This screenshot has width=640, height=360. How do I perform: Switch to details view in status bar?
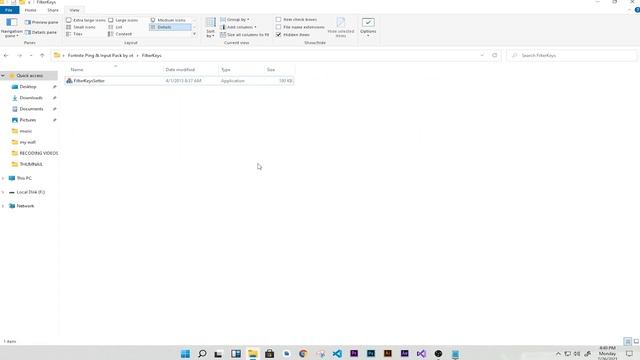(x=628, y=341)
